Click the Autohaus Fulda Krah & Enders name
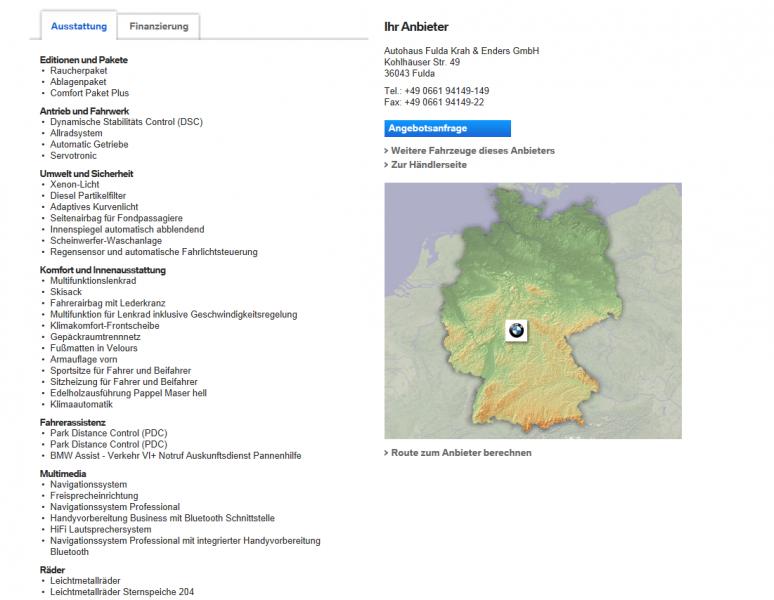Screen dimensions: 774x600 (x=461, y=51)
